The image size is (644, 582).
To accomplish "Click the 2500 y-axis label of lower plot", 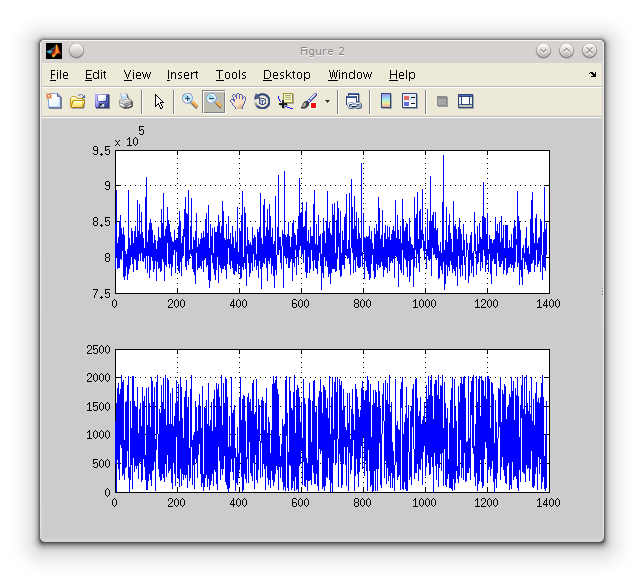I will tap(98, 350).
